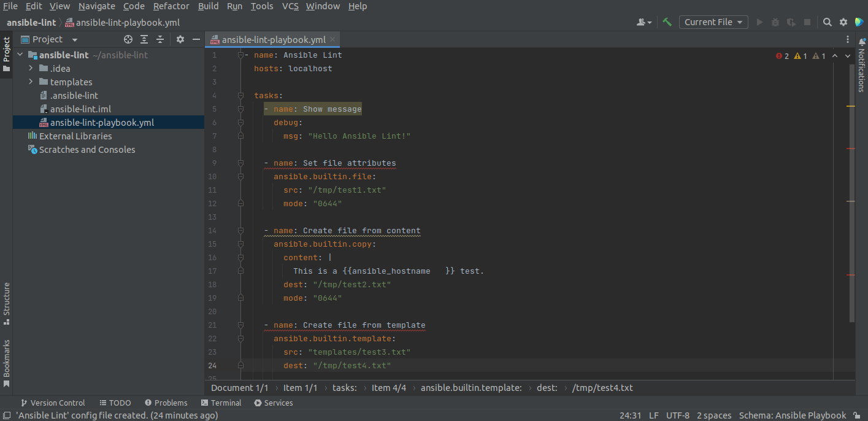Click Expand All in the Project toolbar
The width and height of the screenshot is (868, 421).
pyautogui.click(x=144, y=39)
